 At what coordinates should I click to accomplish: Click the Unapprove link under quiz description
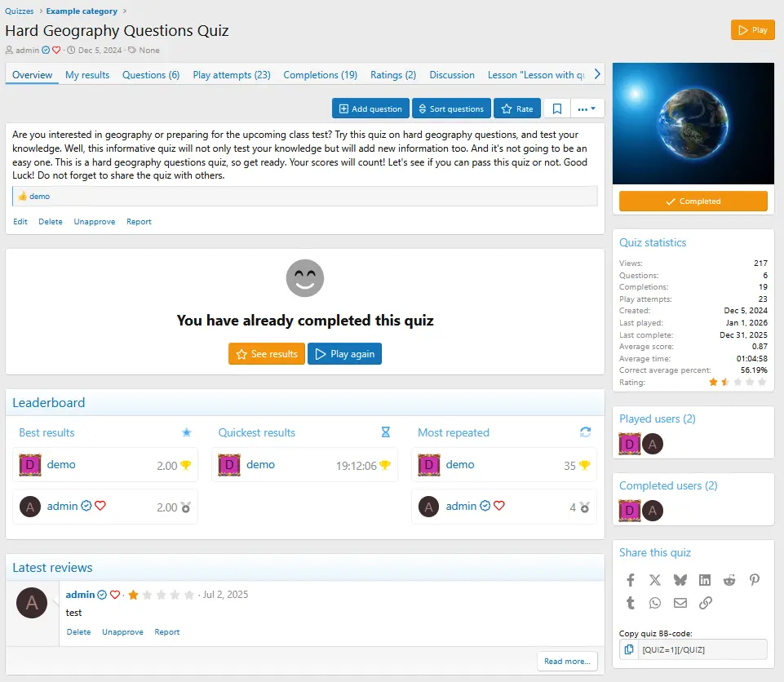click(94, 222)
